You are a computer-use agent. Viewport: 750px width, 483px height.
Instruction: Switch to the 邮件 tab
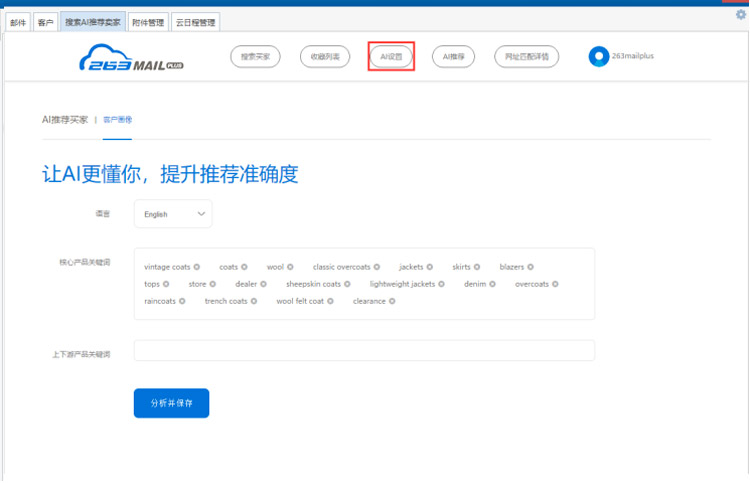pyautogui.click(x=18, y=22)
